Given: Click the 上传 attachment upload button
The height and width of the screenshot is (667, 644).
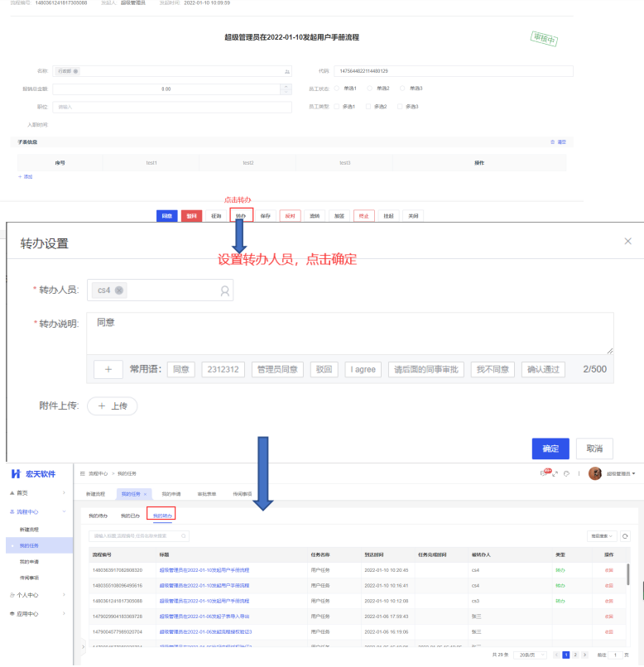Looking at the screenshot, I should point(113,405).
